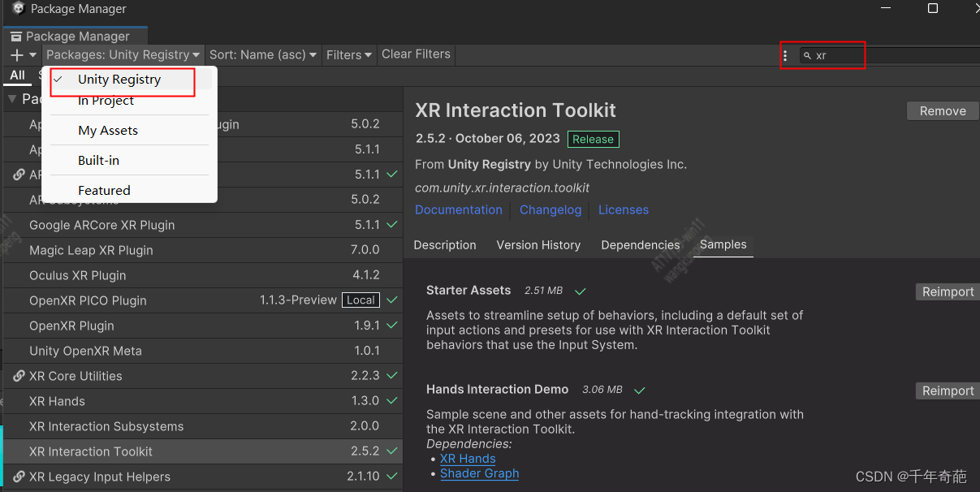Click the Package Manager tab icon
Screen dimensions: 980x492
(x=15, y=37)
